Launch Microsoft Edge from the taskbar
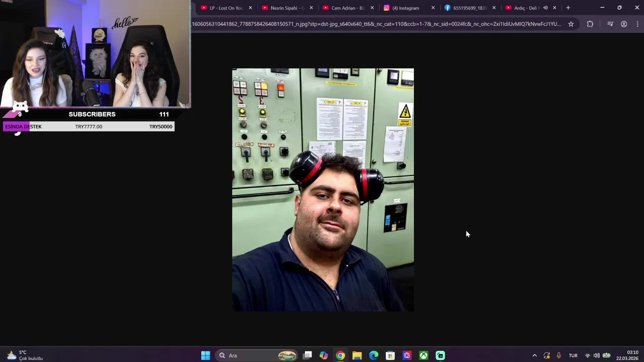 [373, 355]
